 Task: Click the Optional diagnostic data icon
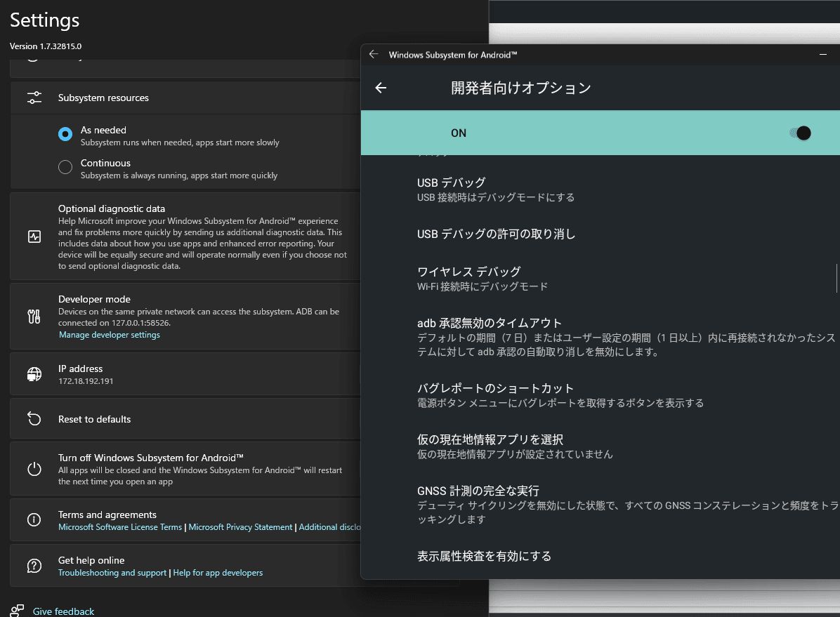[x=34, y=237]
